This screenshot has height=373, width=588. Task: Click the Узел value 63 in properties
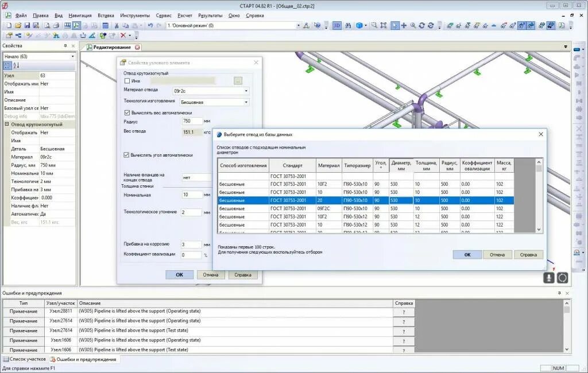coord(57,75)
